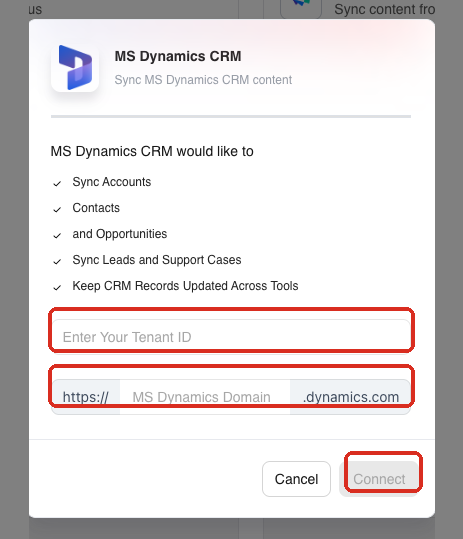Click the 'Contacts' permission item
Screen dimensions: 463x539
pyautogui.click(x=96, y=208)
